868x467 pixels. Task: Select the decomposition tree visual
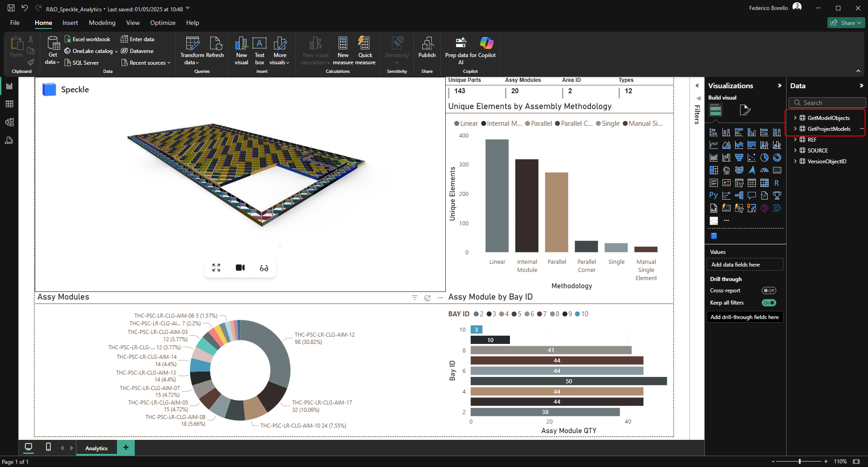click(x=739, y=195)
